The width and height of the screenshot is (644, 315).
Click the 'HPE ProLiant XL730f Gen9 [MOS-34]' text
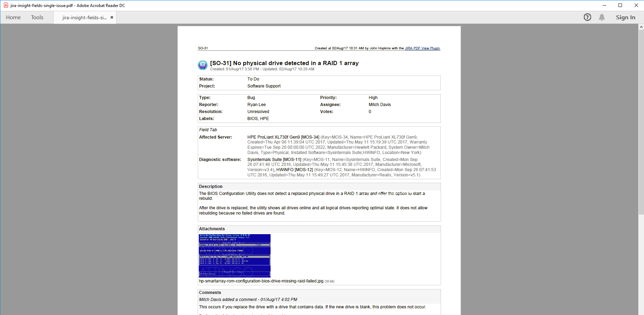tap(283, 137)
